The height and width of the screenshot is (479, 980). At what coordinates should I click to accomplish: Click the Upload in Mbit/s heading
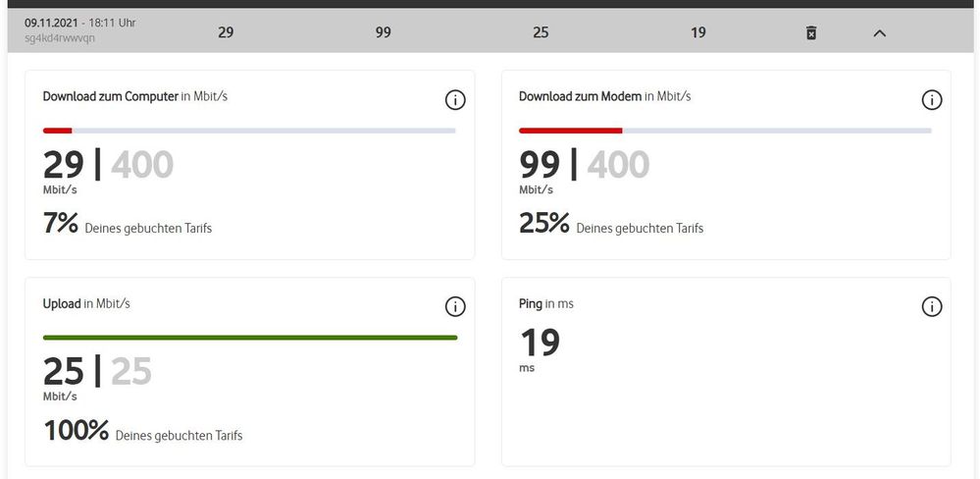[x=86, y=304]
